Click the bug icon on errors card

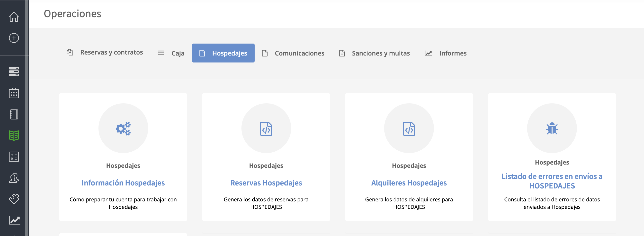click(x=552, y=128)
